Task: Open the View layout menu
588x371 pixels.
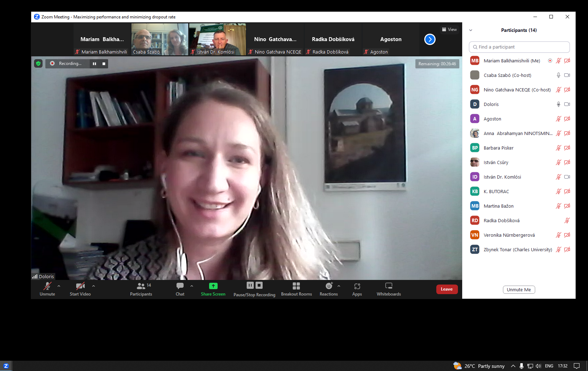Action: (449, 29)
